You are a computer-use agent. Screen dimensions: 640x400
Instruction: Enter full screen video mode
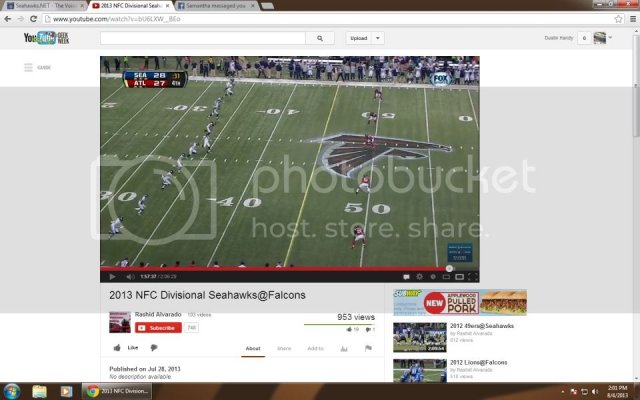(473, 277)
